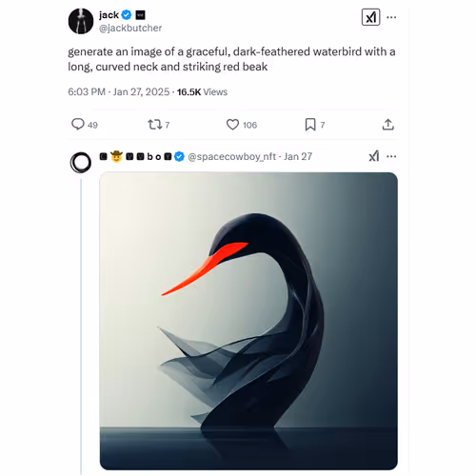Screen dimensions: 476x476
Task: Open jack's profile avatar
Action: click(81, 21)
